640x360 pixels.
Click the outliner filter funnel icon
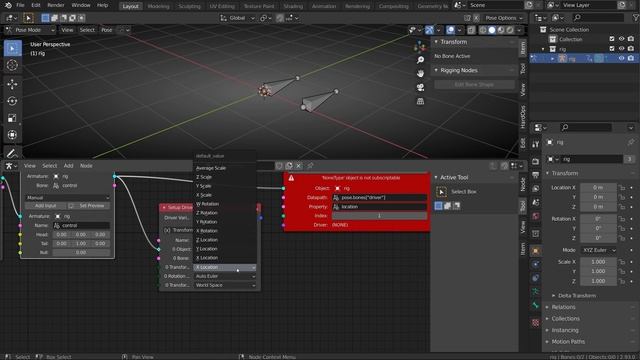pyautogui.click(x=636, y=18)
